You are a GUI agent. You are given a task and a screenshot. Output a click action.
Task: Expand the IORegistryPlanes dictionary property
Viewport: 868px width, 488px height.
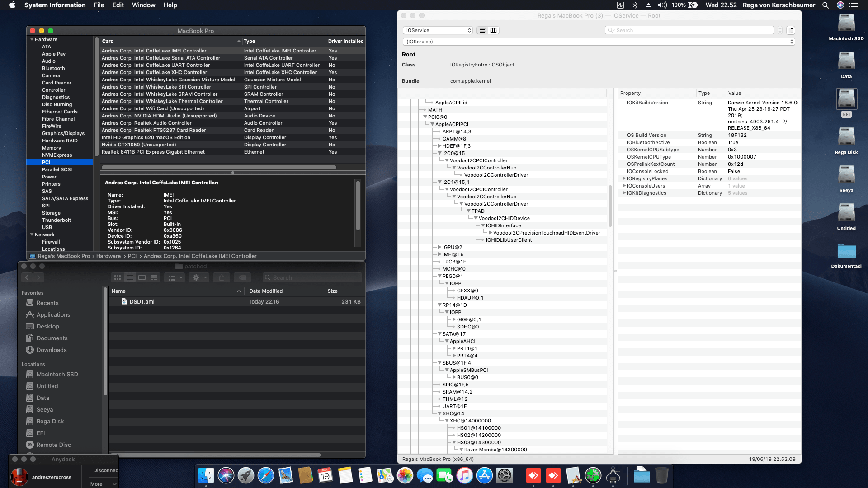[624, 178]
